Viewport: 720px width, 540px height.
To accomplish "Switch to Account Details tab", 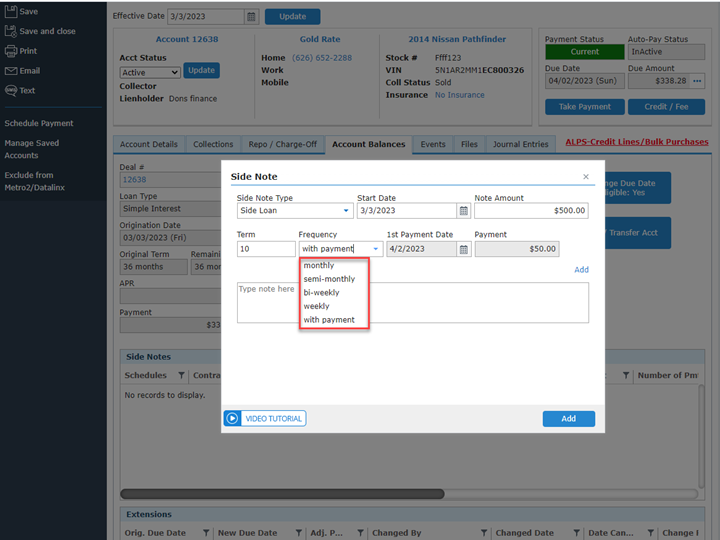I will [x=149, y=144].
